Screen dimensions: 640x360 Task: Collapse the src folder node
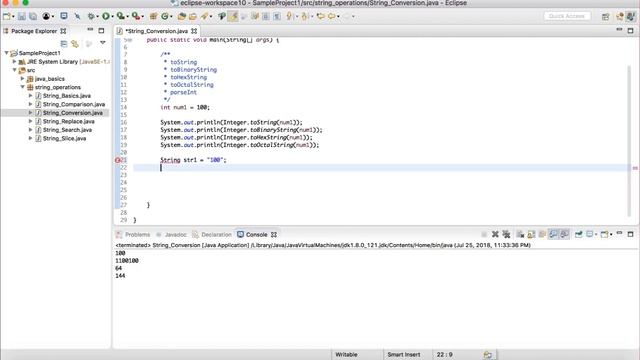click(x=15, y=70)
